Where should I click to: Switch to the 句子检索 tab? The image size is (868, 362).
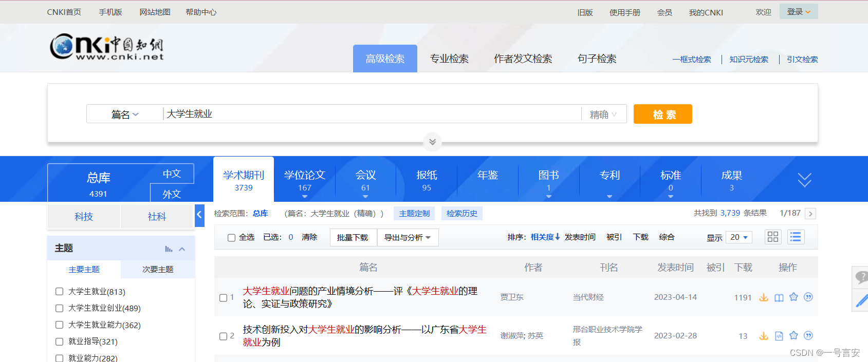coord(597,59)
